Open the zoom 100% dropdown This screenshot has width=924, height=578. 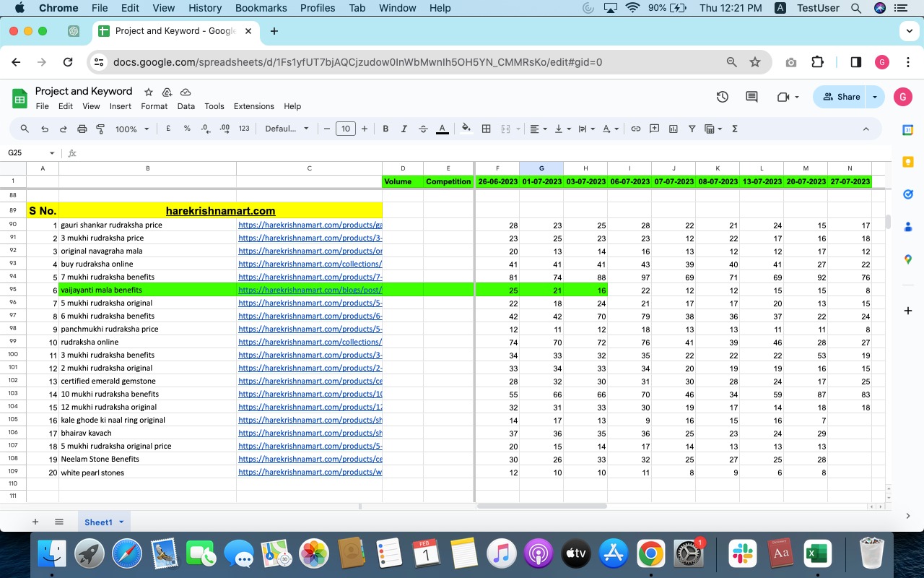pos(132,129)
